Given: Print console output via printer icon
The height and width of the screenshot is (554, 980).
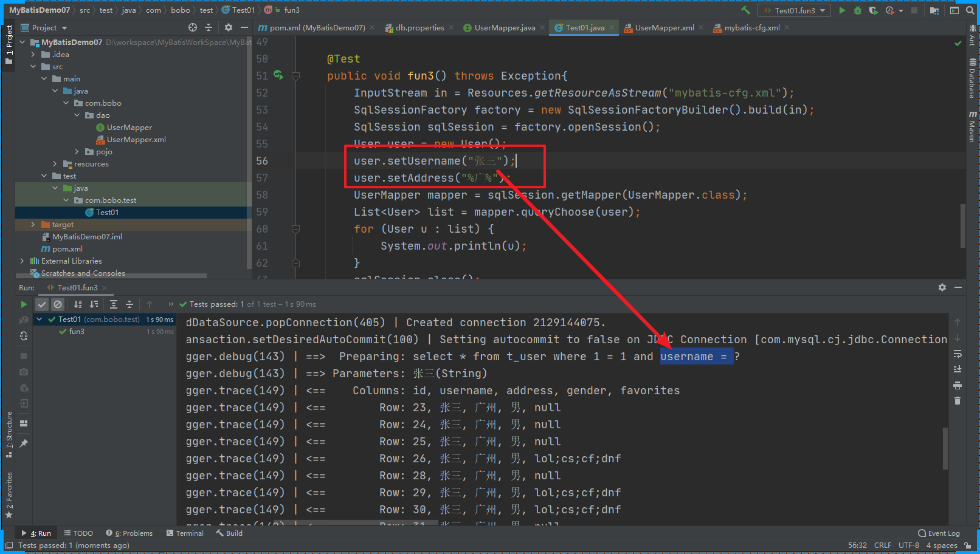Looking at the screenshot, I should coord(958,385).
